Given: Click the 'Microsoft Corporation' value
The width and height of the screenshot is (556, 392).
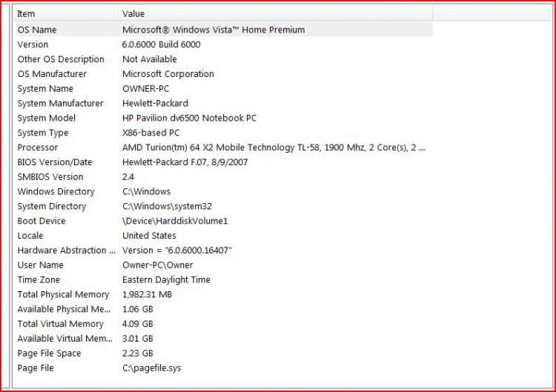Looking at the screenshot, I should click(x=168, y=74).
